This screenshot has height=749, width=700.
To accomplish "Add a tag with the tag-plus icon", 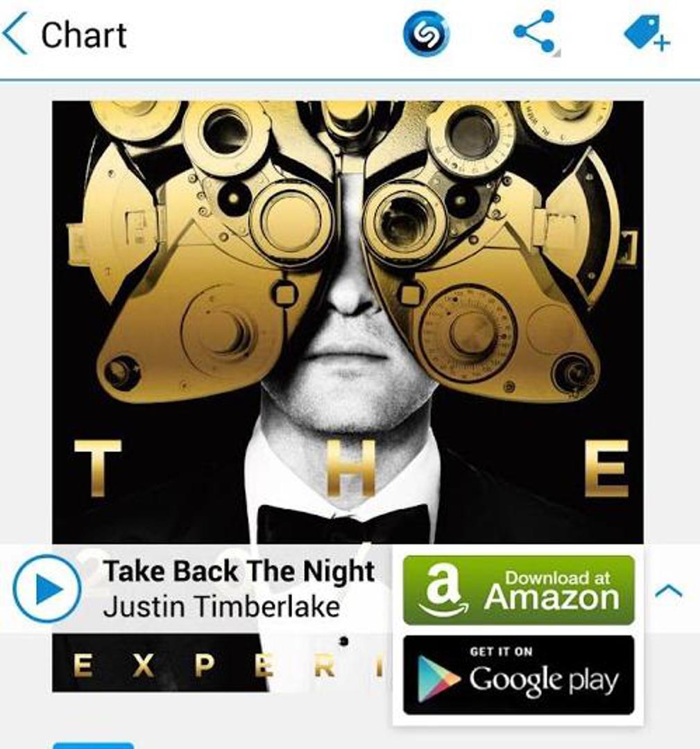I will click(x=647, y=33).
